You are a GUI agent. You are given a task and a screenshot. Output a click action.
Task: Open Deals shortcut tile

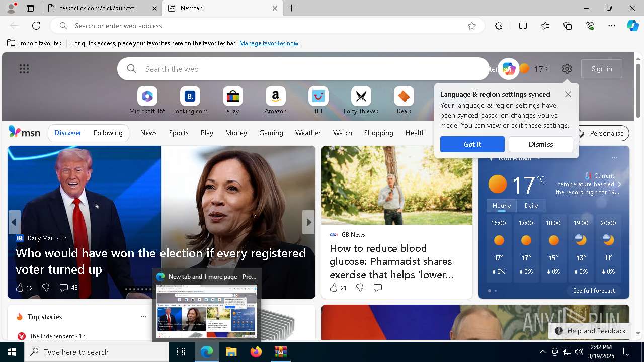coord(404,101)
